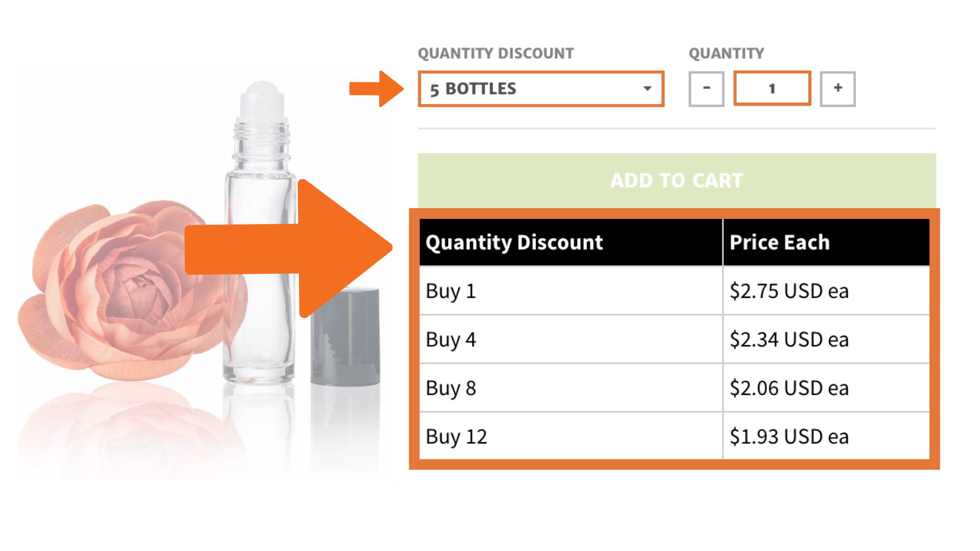The width and height of the screenshot is (980, 551).
Task: Click the dropdown arrow beside 5 Bottles
Action: tap(647, 89)
